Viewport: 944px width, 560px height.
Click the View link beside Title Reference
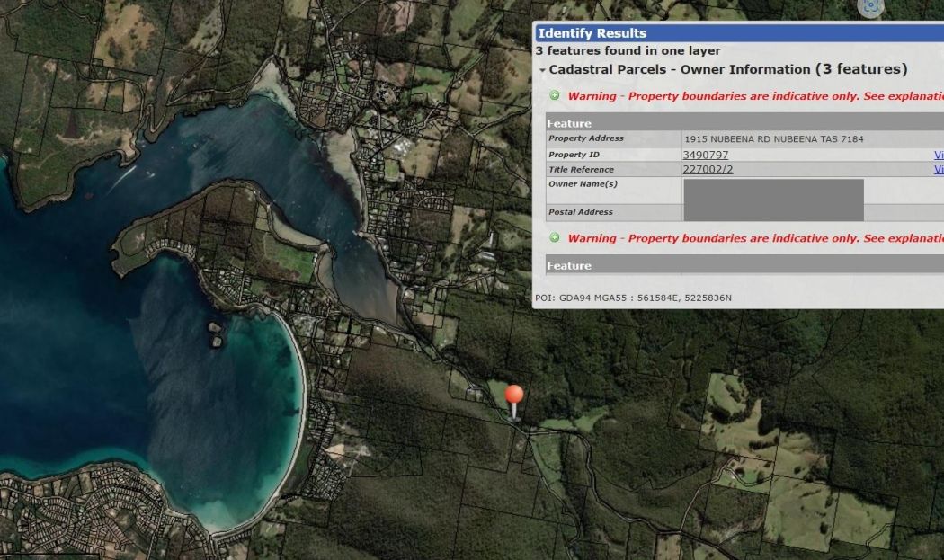click(x=940, y=169)
